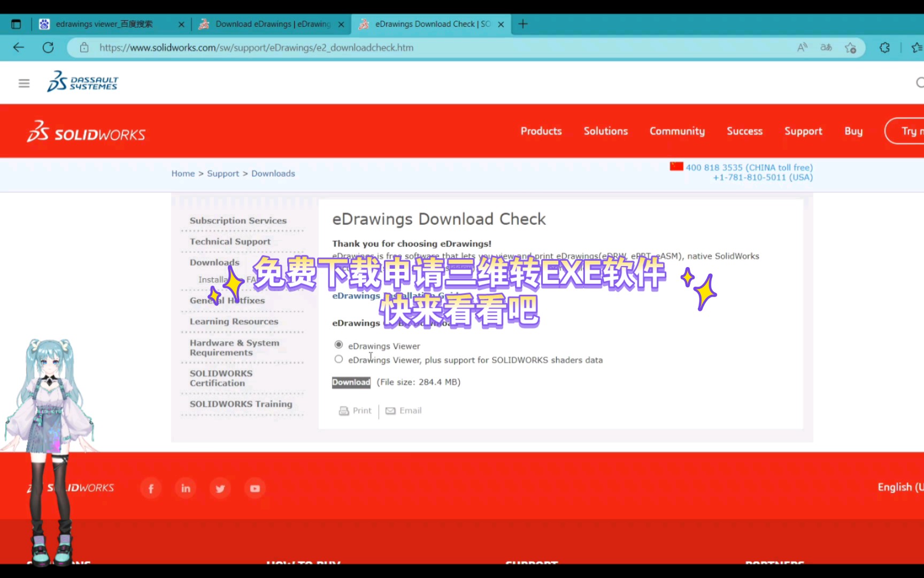Open Hardware & System Requirements link

(x=234, y=347)
